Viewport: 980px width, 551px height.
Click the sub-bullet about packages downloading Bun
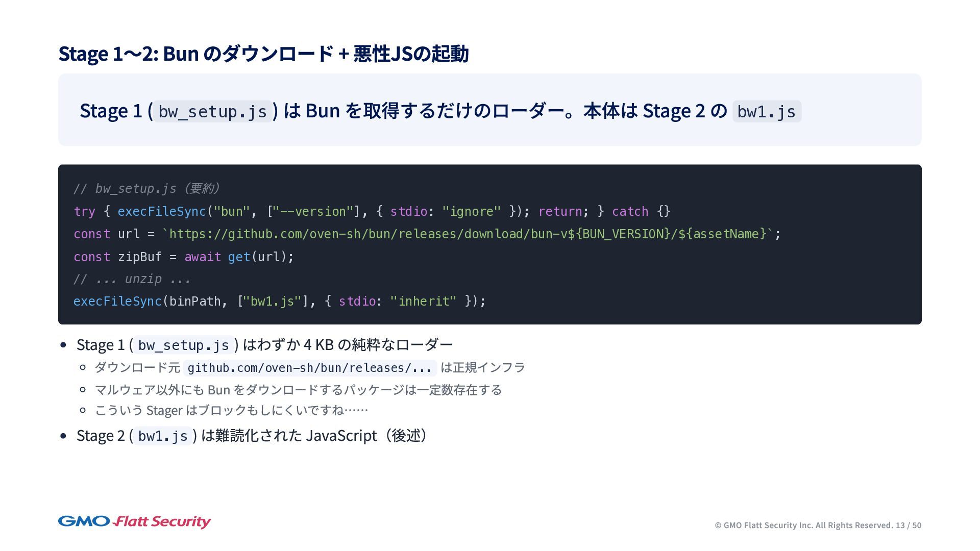click(298, 390)
